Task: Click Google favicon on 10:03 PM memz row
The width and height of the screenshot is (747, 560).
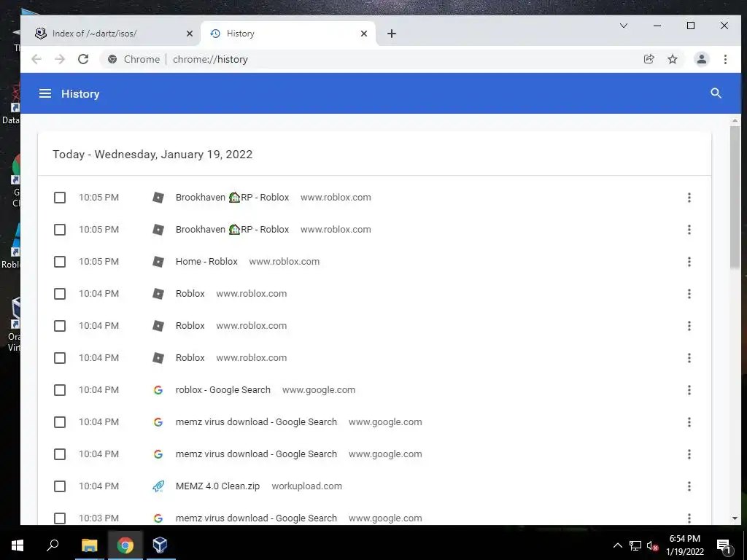Action: coord(158,518)
